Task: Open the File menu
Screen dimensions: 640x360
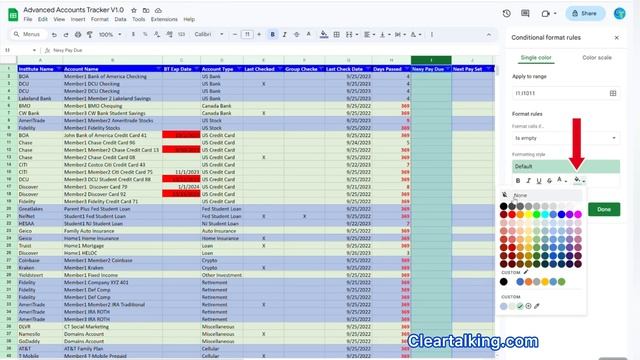Action: pos(28,19)
